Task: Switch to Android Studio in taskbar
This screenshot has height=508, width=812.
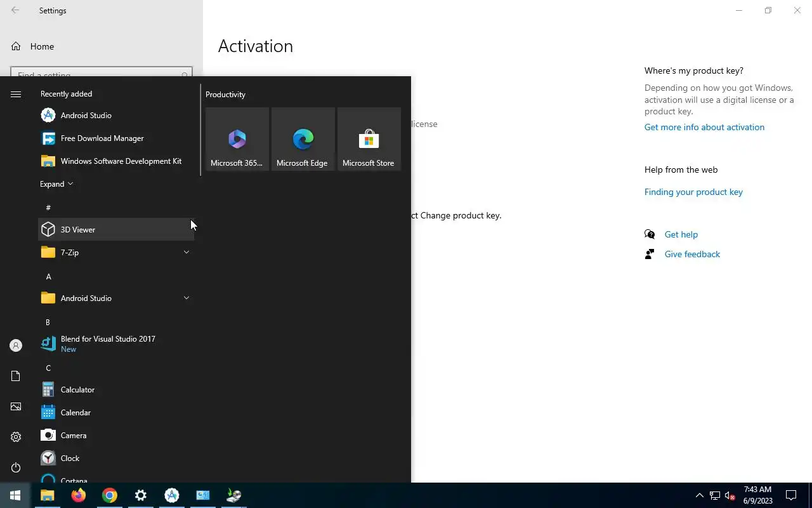Action: click(x=172, y=495)
